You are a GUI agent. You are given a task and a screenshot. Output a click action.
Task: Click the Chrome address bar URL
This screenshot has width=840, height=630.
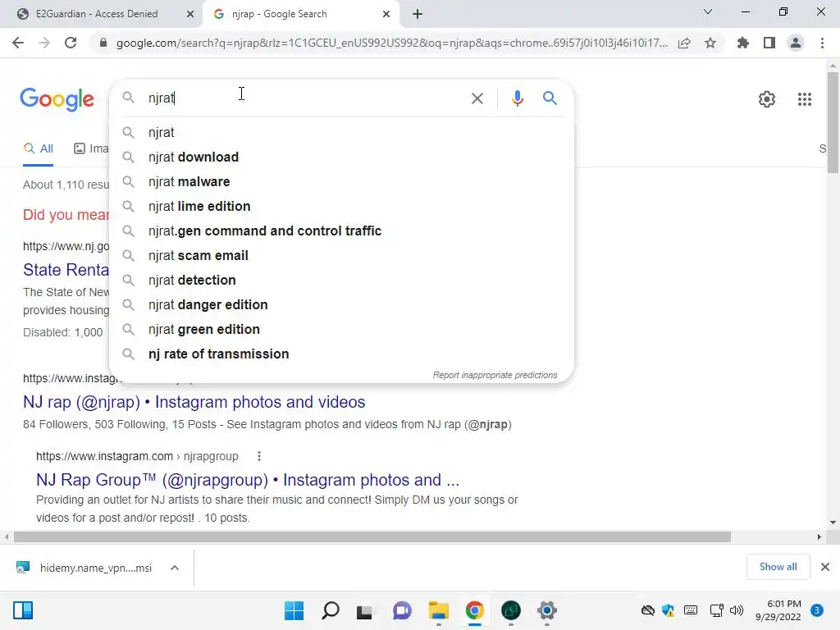point(391,43)
